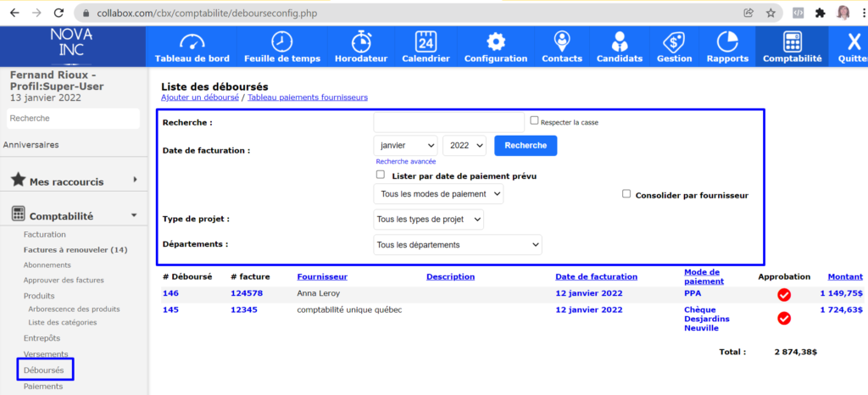Open Arborescence des produits
This screenshot has width=868, height=395.
74,309
